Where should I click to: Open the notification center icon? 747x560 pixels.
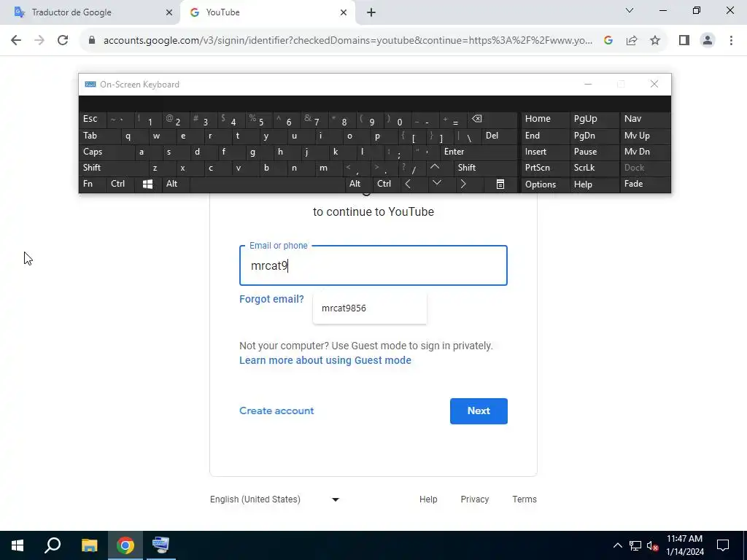pyautogui.click(x=723, y=545)
